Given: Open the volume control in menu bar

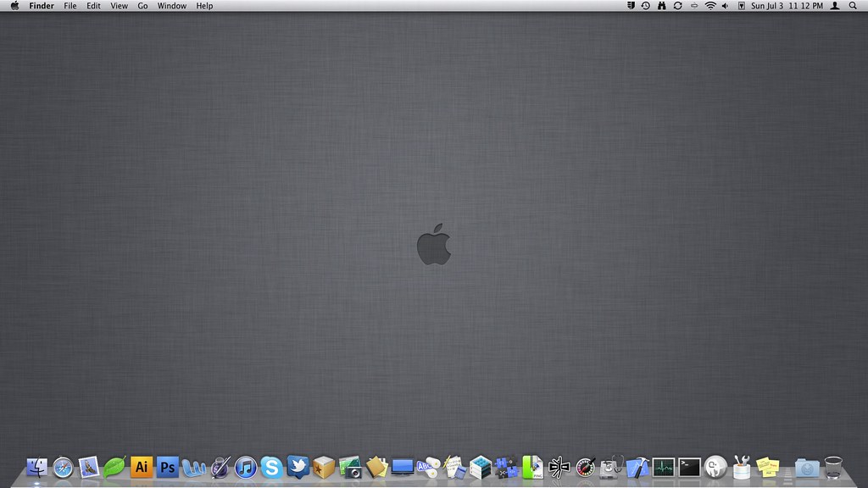Looking at the screenshot, I should coord(726,6).
